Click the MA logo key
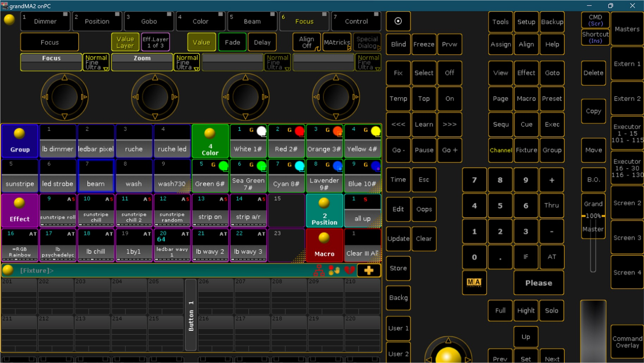644x363 pixels. [474, 282]
